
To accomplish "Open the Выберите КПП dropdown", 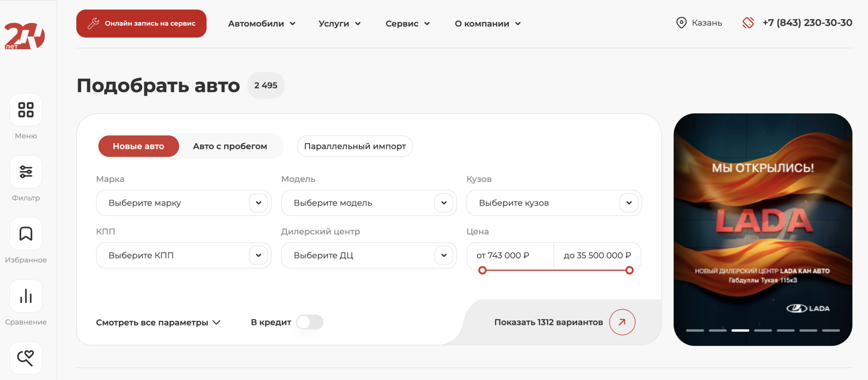I will 183,255.
